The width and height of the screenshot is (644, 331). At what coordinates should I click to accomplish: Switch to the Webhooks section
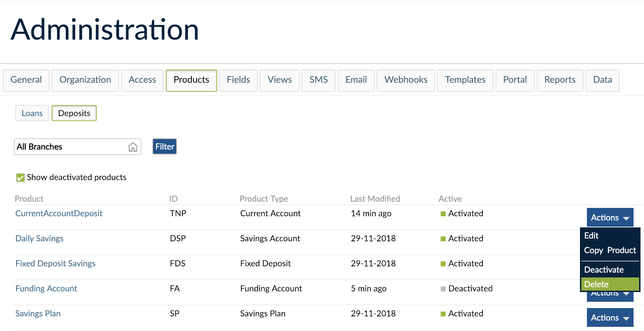pyautogui.click(x=406, y=80)
